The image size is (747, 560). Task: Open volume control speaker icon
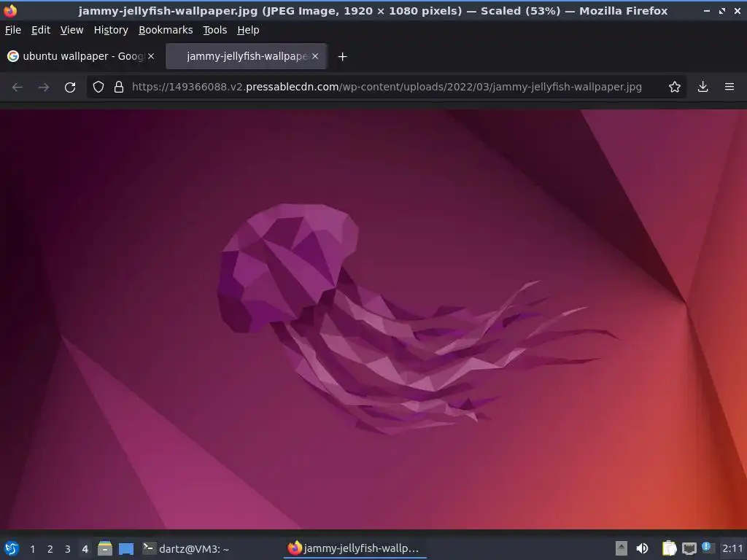[642, 548]
